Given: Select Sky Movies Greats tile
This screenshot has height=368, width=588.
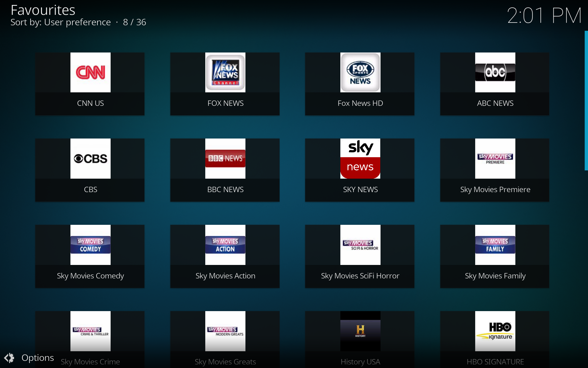Looking at the screenshot, I should [225, 331].
